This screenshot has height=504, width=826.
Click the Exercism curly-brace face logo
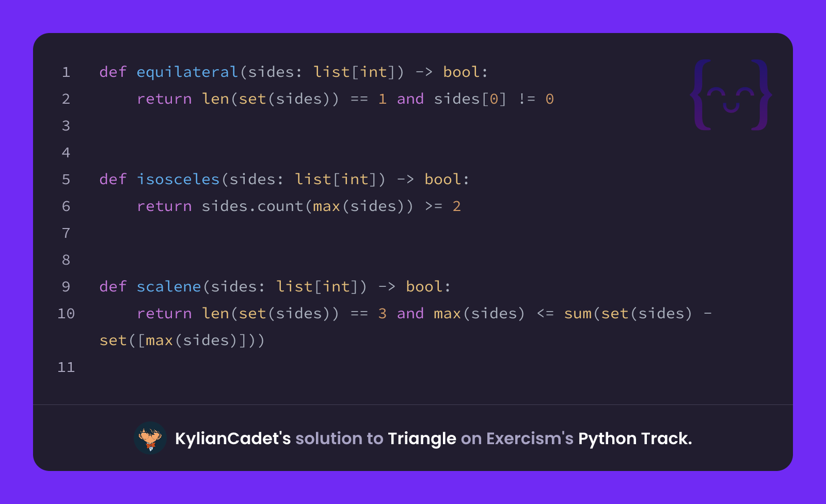click(x=731, y=95)
